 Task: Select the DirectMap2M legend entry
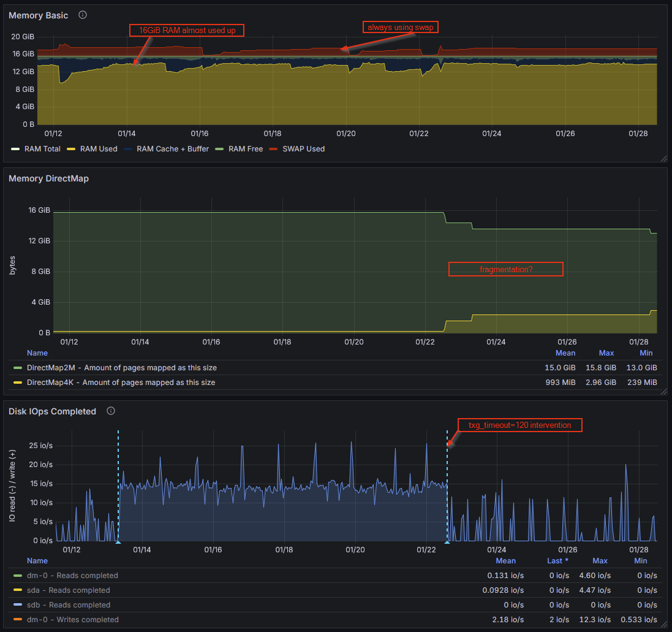coord(121,368)
